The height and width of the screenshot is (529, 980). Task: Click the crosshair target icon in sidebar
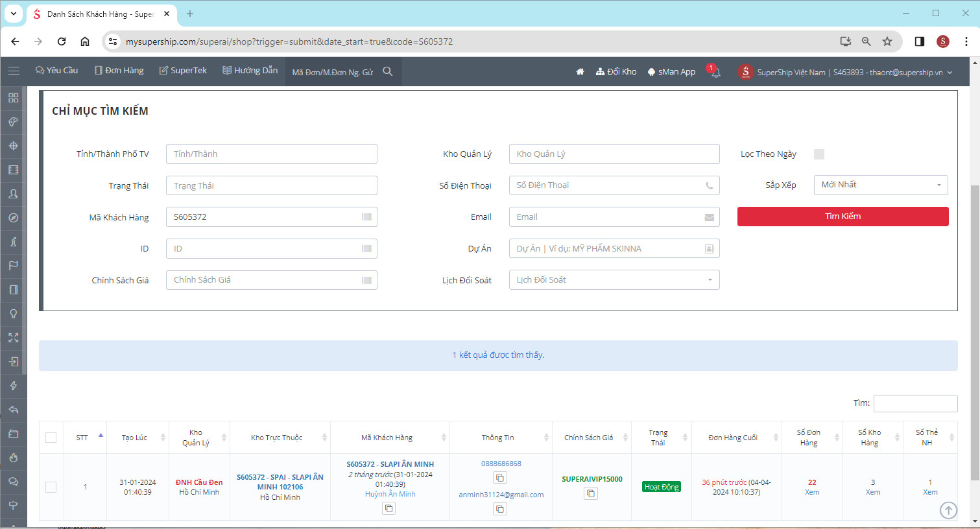13,146
